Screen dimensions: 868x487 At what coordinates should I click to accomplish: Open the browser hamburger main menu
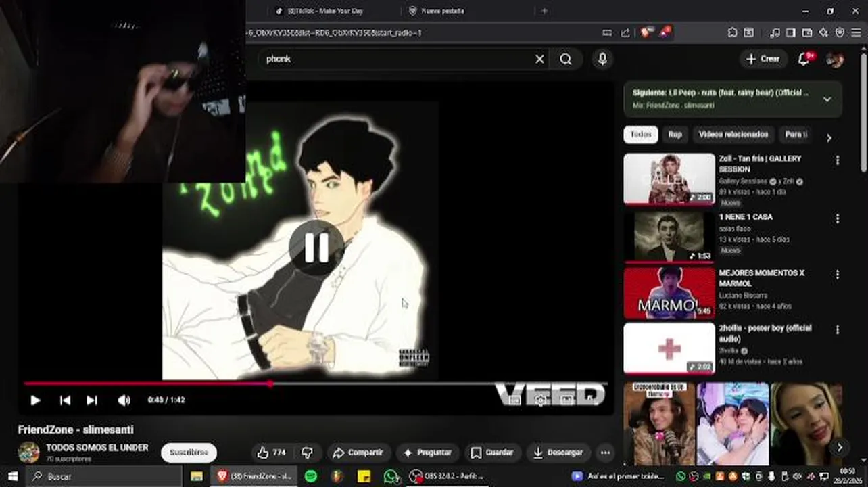click(856, 32)
